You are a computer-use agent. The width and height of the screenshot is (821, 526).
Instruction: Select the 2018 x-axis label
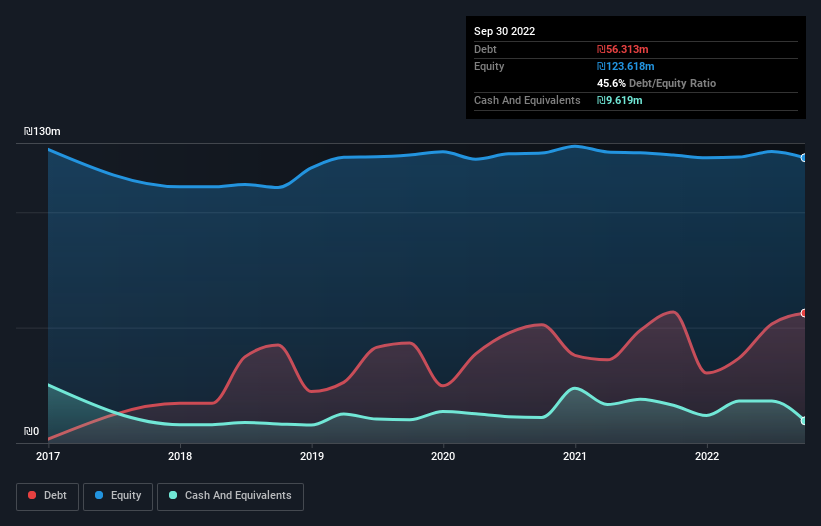coord(180,456)
